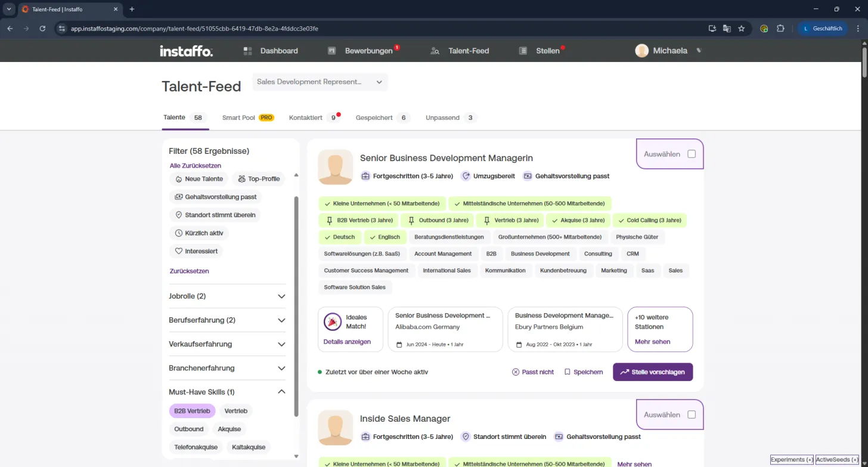
Task: Bookmark the page with the star icon
Action: tap(742, 28)
